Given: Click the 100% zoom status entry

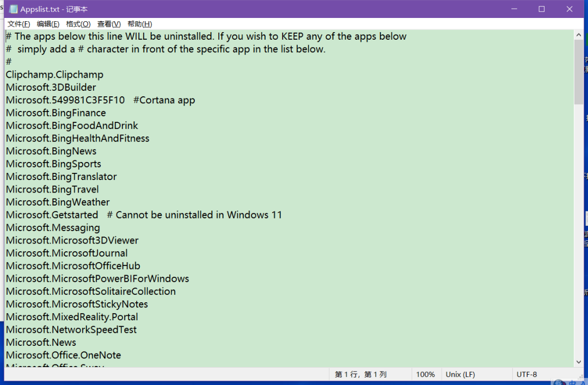Looking at the screenshot, I should tap(425, 374).
